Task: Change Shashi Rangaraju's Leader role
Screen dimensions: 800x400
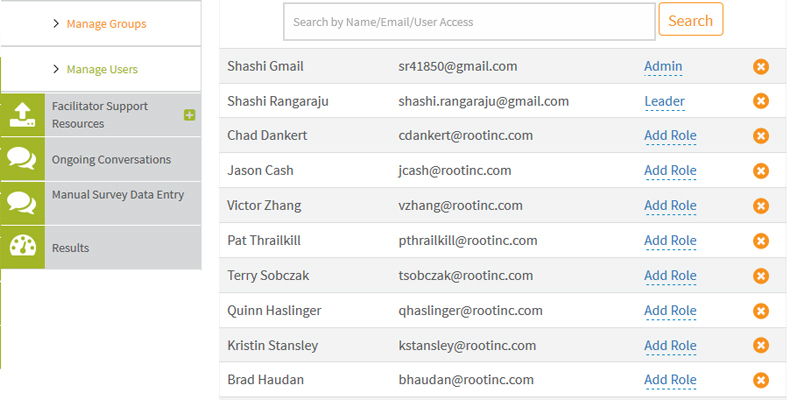Action: pos(664,101)
